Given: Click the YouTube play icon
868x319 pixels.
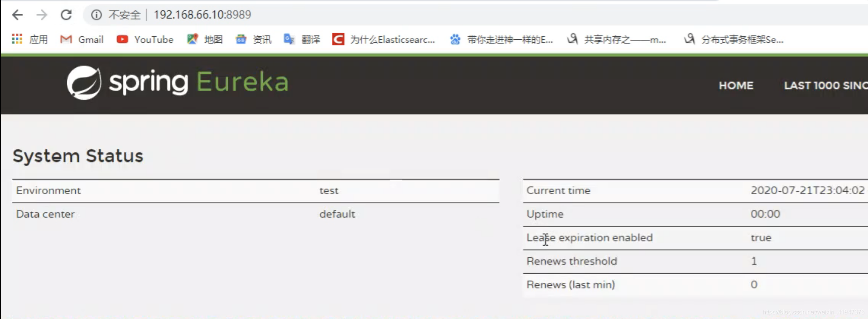Looking at the screenshot, I should (122, 39).
